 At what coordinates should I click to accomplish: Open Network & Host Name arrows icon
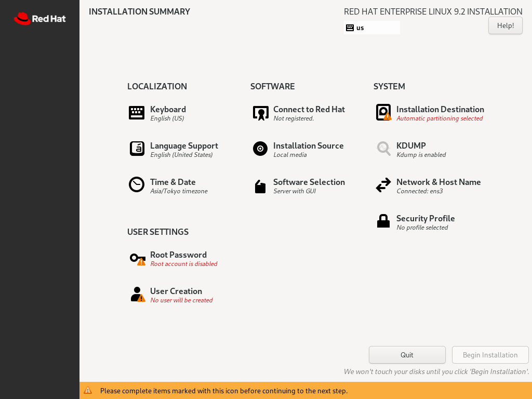(x=383, y=185)
